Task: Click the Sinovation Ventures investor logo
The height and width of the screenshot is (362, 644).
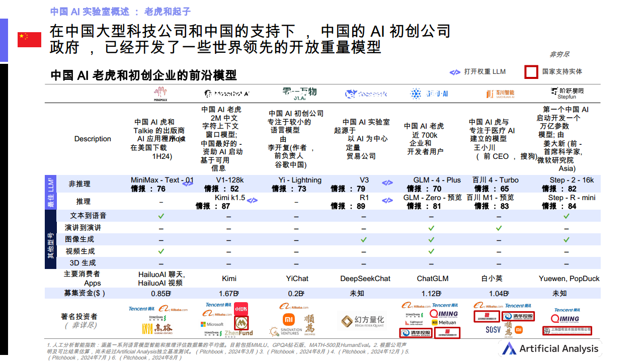Action: [285, 331]
